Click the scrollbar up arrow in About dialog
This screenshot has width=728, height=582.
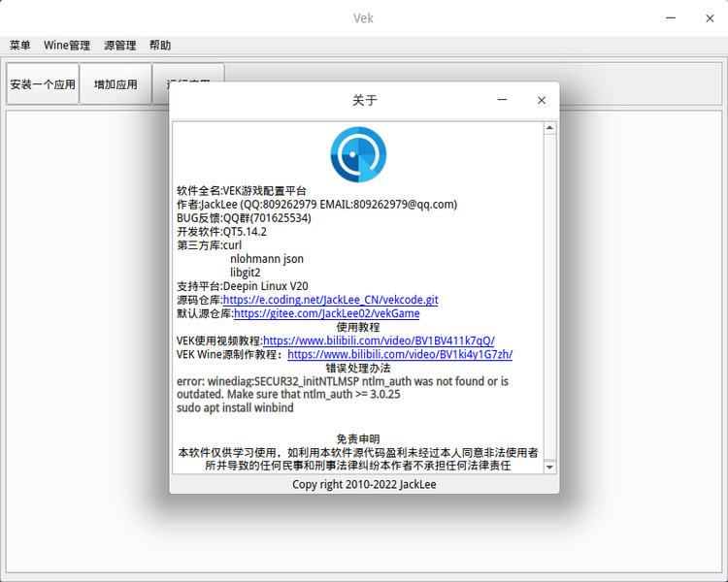coord(550,128)
